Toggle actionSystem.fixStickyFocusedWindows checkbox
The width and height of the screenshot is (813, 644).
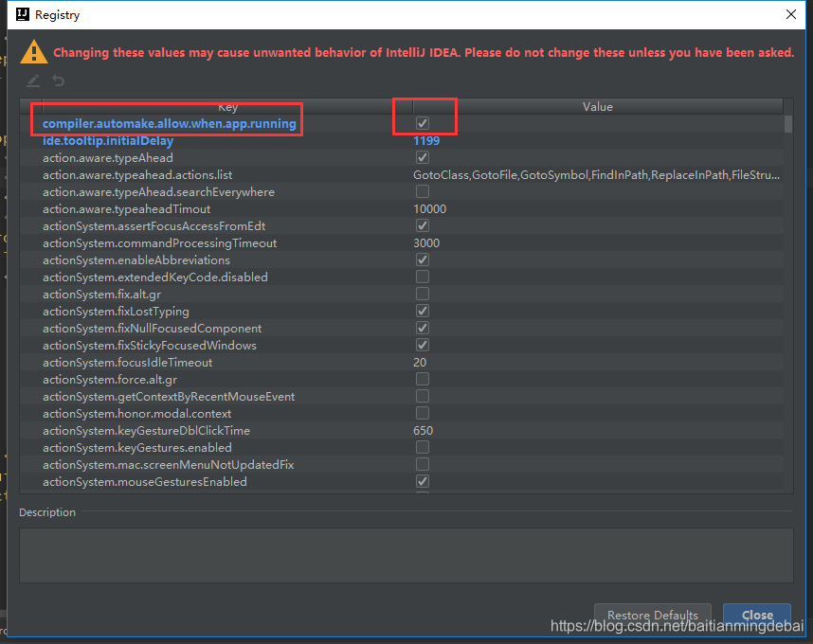tap(423, 346)
